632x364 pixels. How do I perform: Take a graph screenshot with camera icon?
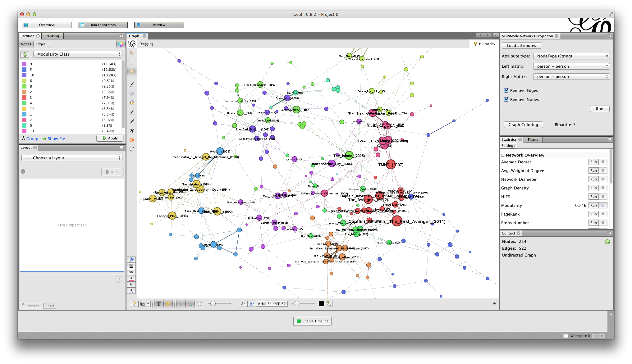point(143,304)
